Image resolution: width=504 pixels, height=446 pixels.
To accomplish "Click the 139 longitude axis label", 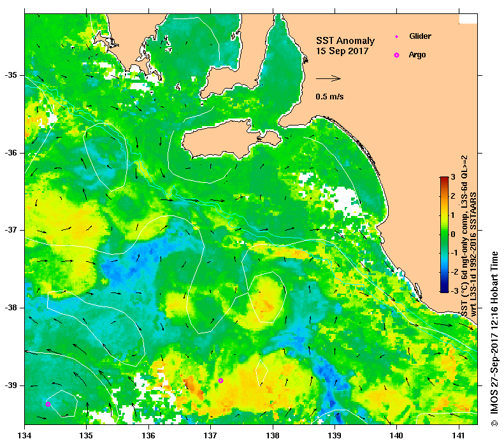I will (335, 436).
